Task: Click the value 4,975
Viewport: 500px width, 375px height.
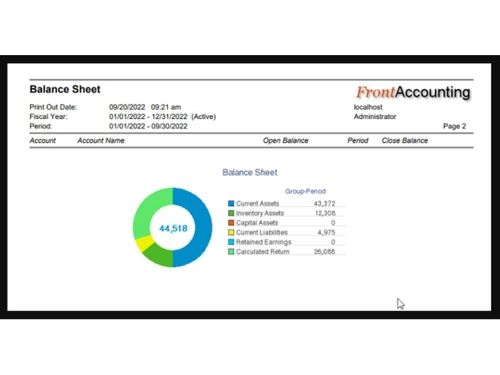Action: [x=326, y=232]
